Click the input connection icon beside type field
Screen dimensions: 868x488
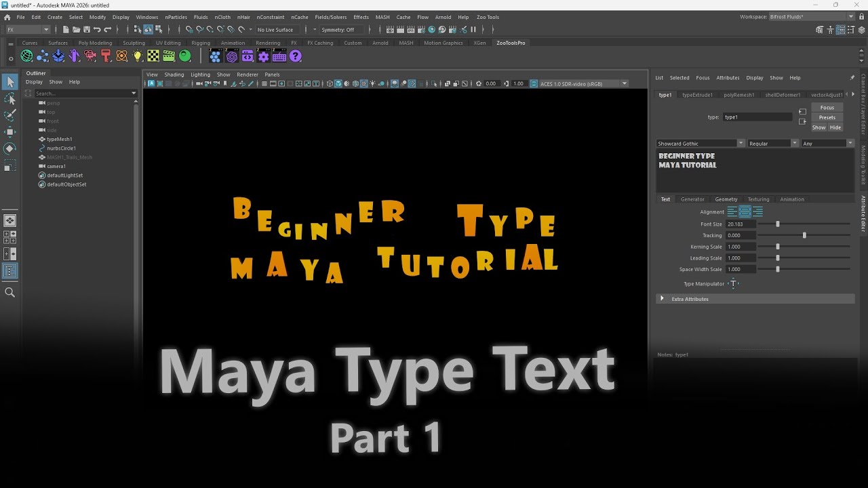click(x=802, y=111)
